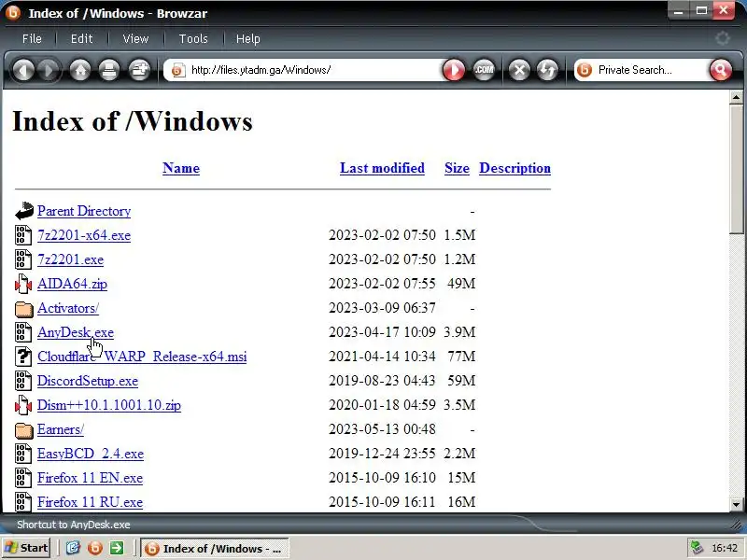747x560 pixels.
Task: Click the Firefox 11 RU.exe link
Action: pos(90,502)
